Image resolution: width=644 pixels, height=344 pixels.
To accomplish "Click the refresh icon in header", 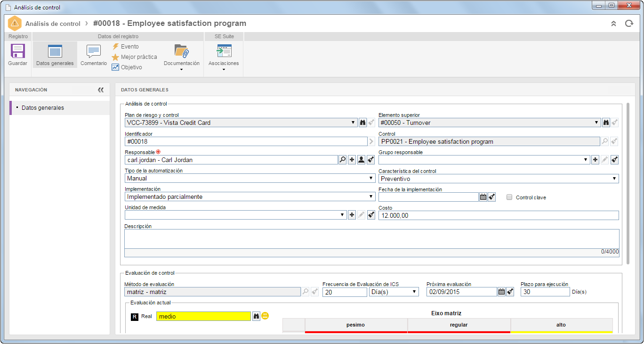I will [x=629, y=24].
